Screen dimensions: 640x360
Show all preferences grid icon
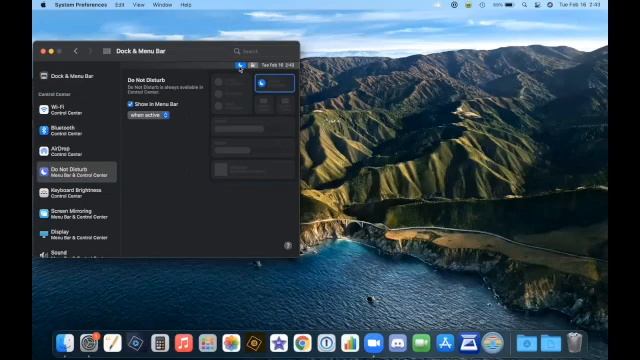[107, 51]
